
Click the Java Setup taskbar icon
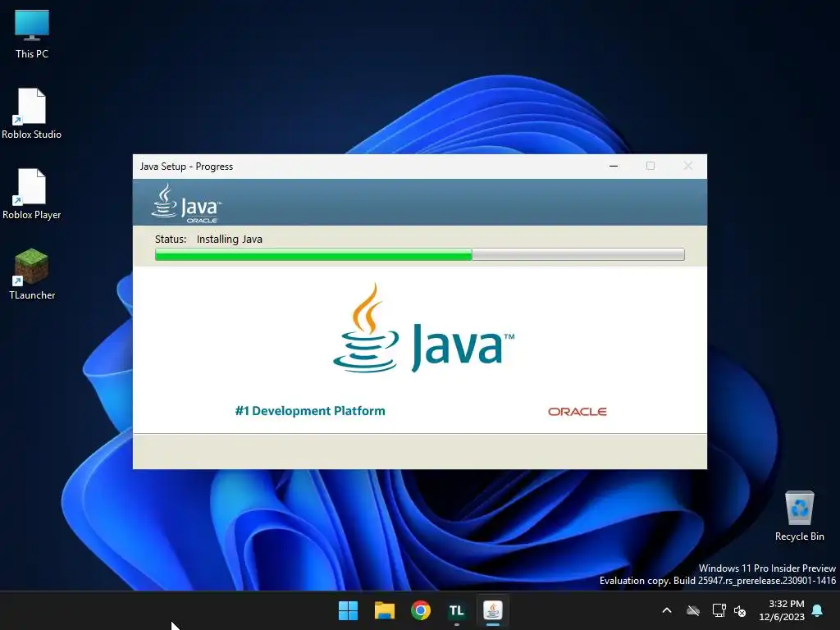(x=492, y=610)
